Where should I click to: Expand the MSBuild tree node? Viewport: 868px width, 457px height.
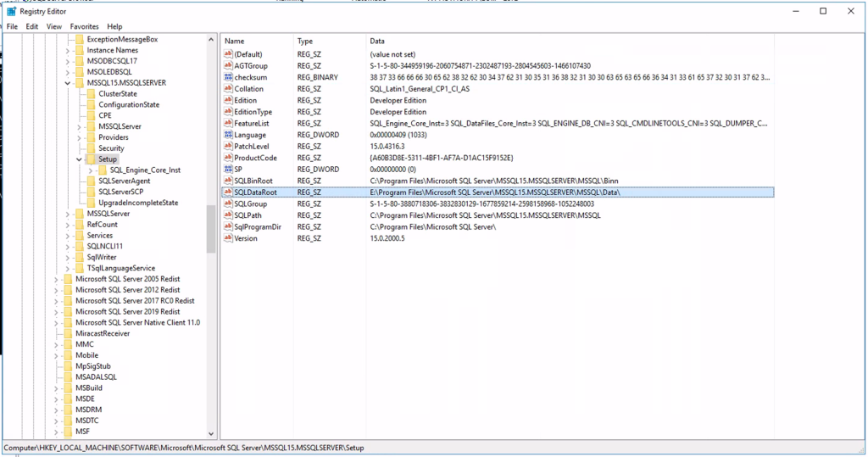coord(56,388)
